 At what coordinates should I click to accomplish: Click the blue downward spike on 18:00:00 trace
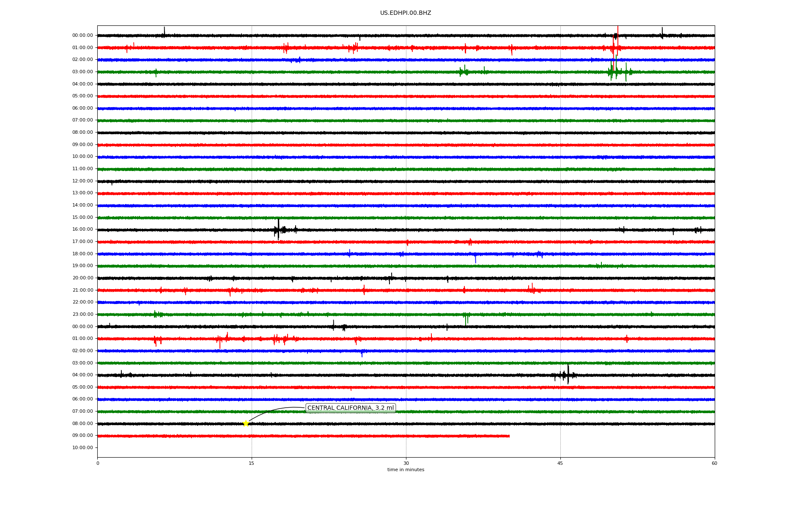475,258
